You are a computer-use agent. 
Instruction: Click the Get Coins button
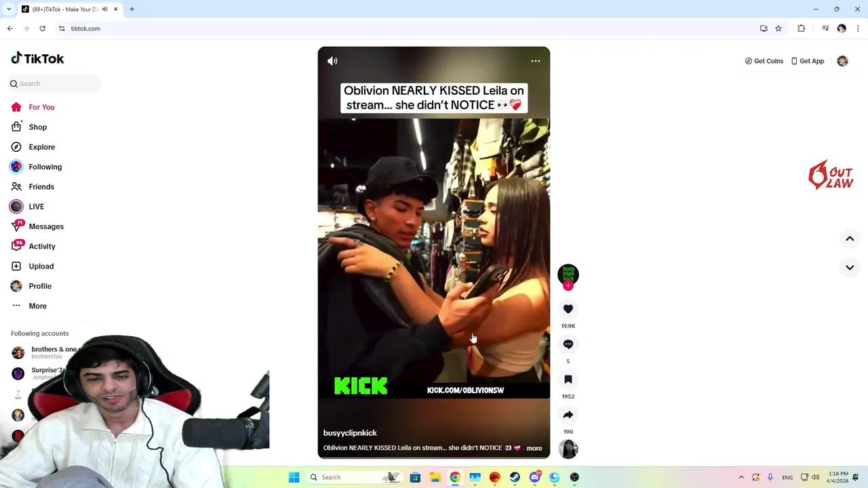(x=764, y=61)
